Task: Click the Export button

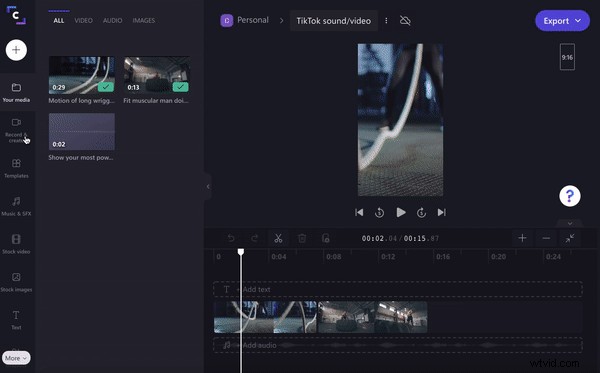Action: pyautogui.click(x=562, y=21)
